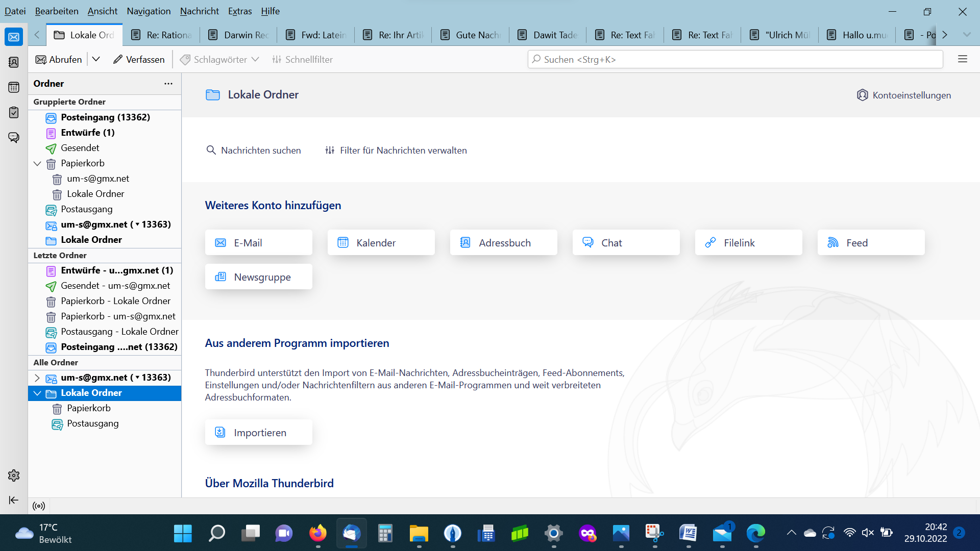Open the Extras menu
This screenshot has height=551, width=980.
[239, 11]
